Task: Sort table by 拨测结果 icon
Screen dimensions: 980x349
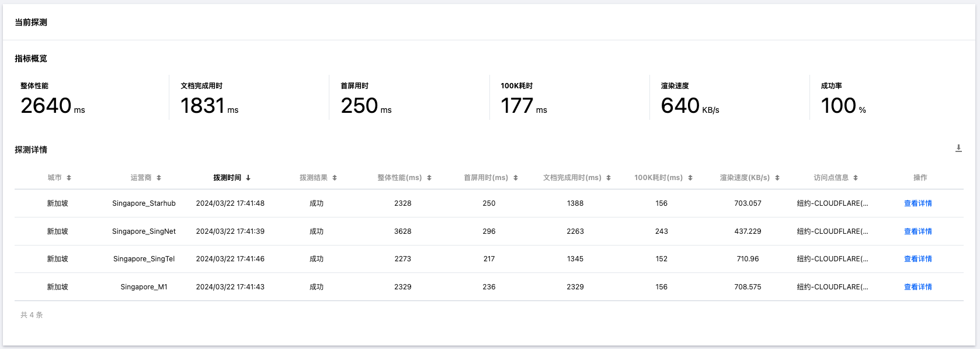Action: tap(335, 178)
